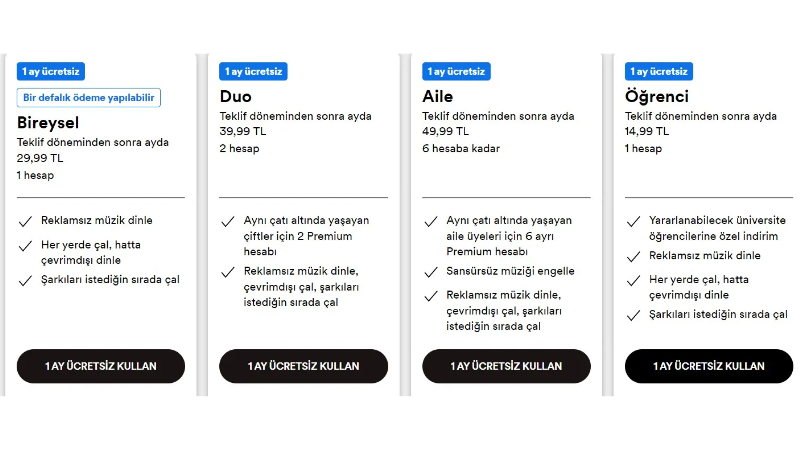Click checkmark next to 'Reklamsız müzik dinle' in Bireysel

25,221
